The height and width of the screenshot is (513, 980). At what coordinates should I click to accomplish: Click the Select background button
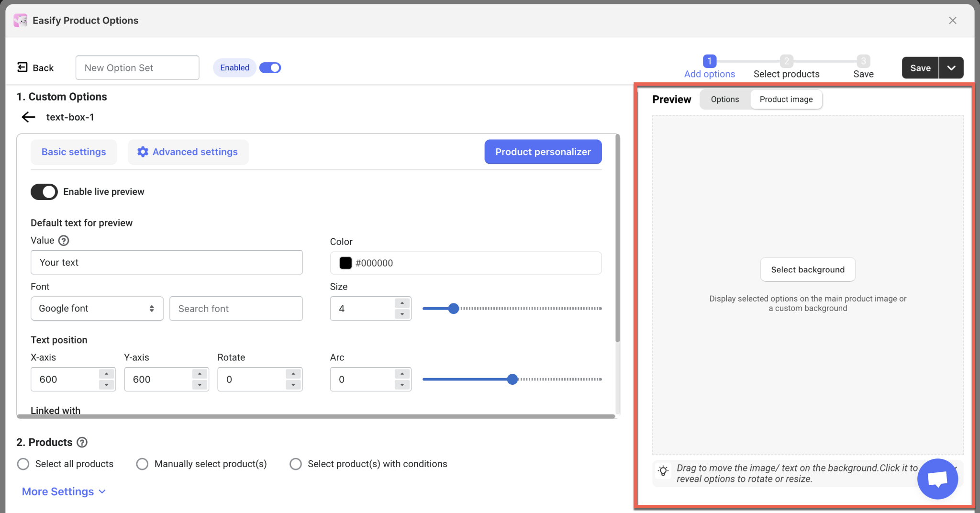coord(807,270)
